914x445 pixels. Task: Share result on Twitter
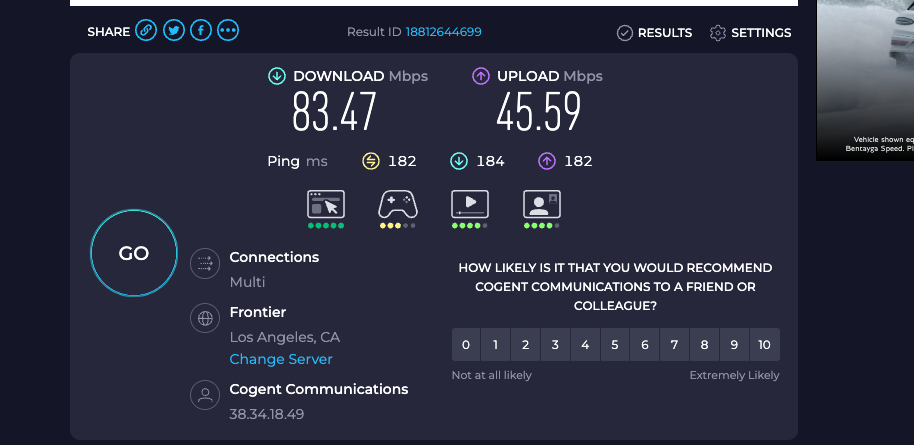click(174, 32)
